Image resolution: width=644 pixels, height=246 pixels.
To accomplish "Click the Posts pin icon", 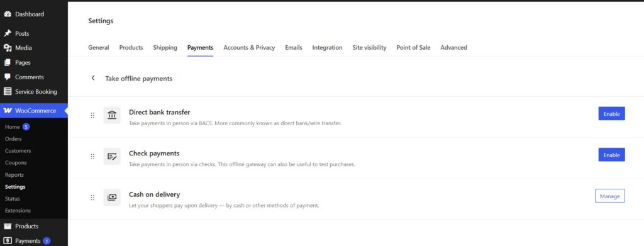I will (x=8, y=33).
